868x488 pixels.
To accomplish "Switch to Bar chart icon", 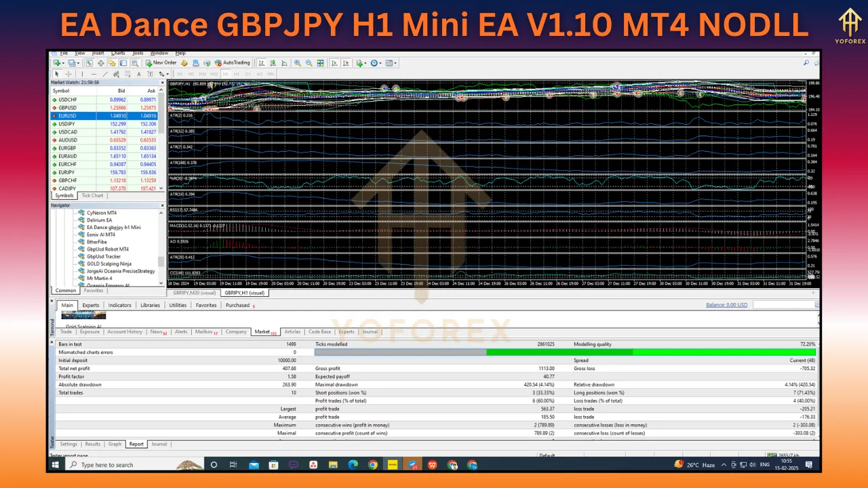I will tap(262, 62).
